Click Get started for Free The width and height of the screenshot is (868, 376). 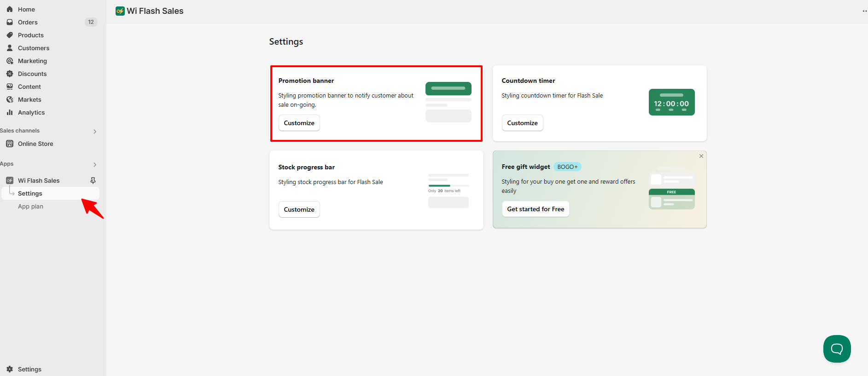pos(536,209)
